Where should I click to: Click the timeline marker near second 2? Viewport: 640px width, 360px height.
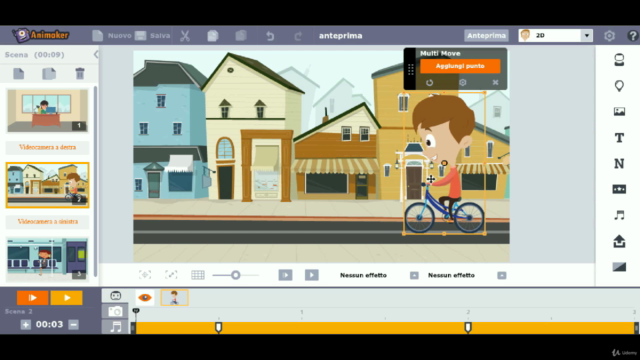468,327
